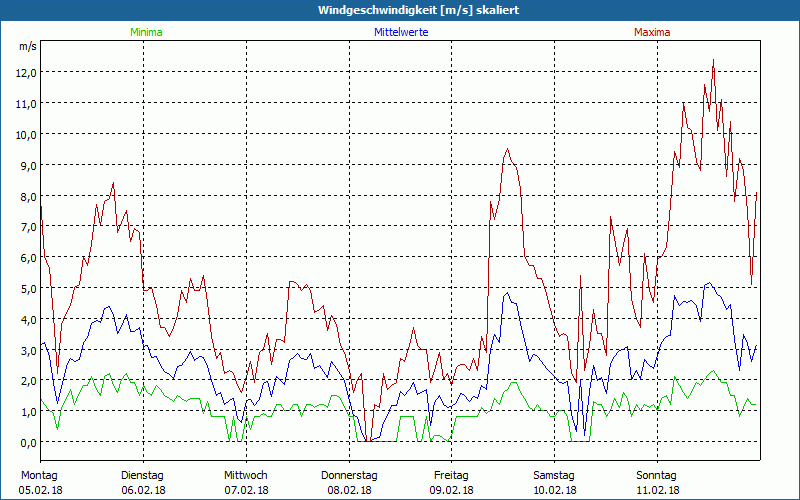Click the 0,0 y-axis value
Screen dimensions: 800x500
coord(25,443)
